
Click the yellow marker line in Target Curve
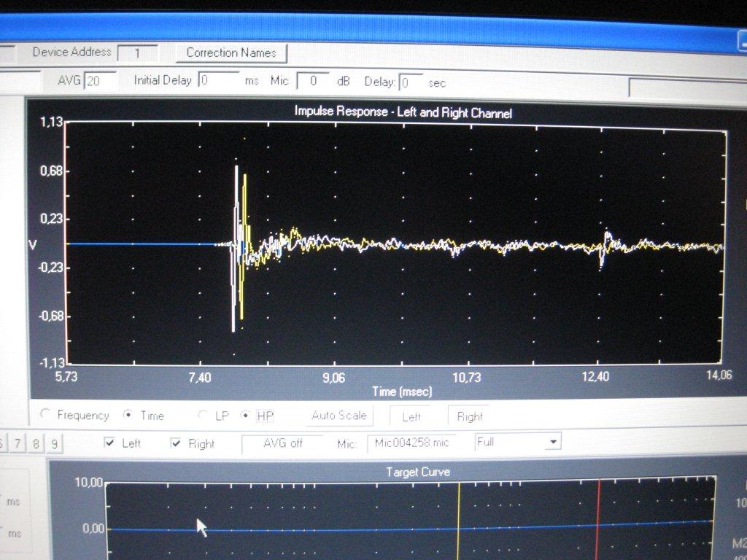[x=458, y=521]
